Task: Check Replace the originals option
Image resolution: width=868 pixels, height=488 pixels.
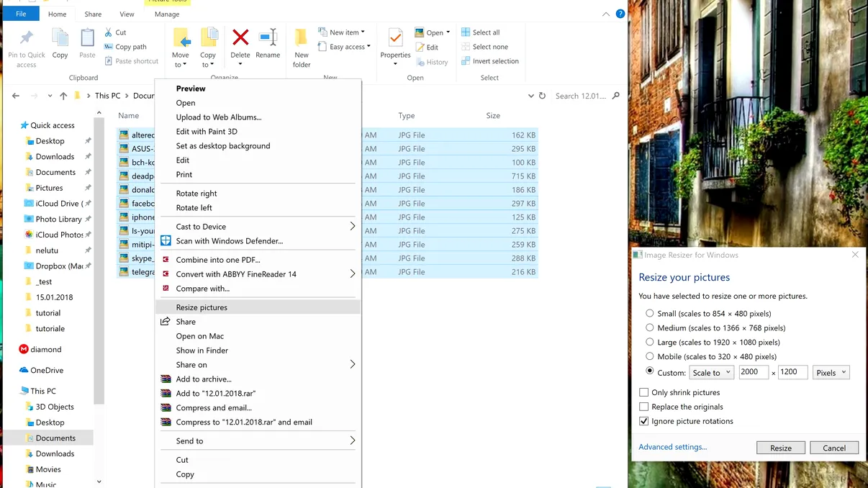Action: tap(644, 407)
